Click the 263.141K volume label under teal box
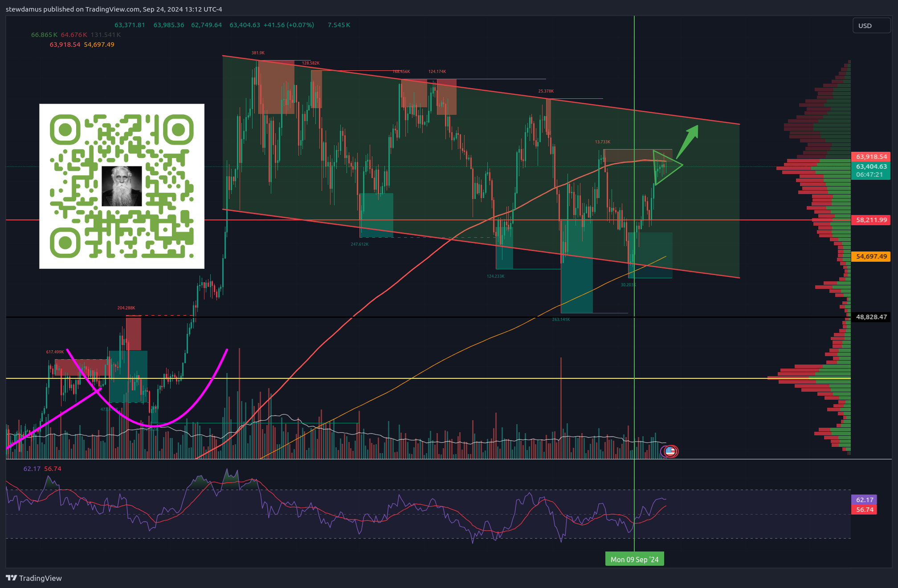Screen dimensions: 898x588 click(561, 320)
